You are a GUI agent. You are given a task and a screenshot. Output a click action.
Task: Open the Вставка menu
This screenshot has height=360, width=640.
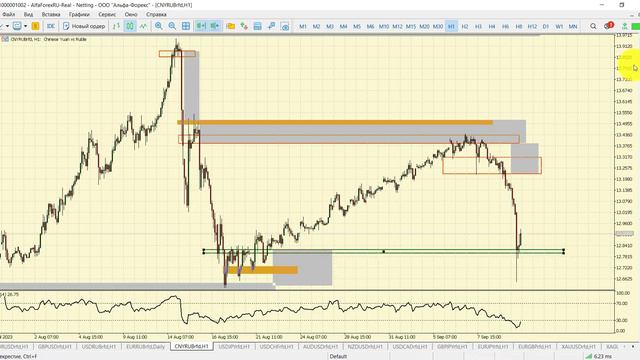pos(51,14)
